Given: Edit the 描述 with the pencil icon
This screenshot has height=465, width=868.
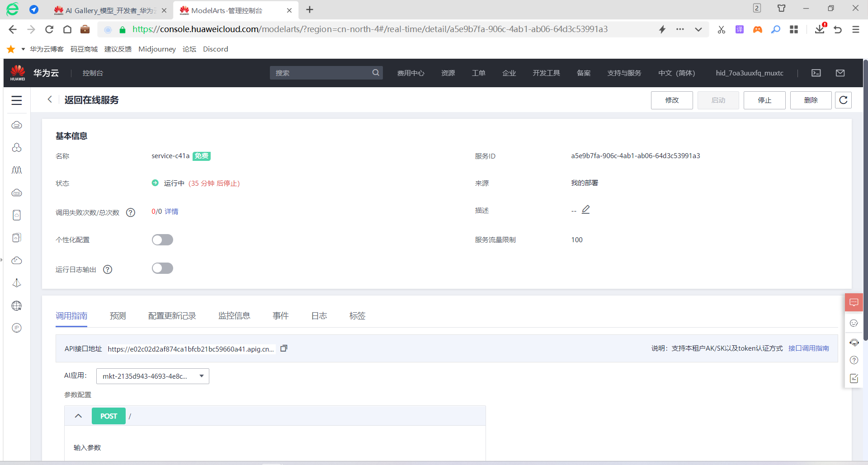Looking at the screenshot, I should tap(585, 210).
